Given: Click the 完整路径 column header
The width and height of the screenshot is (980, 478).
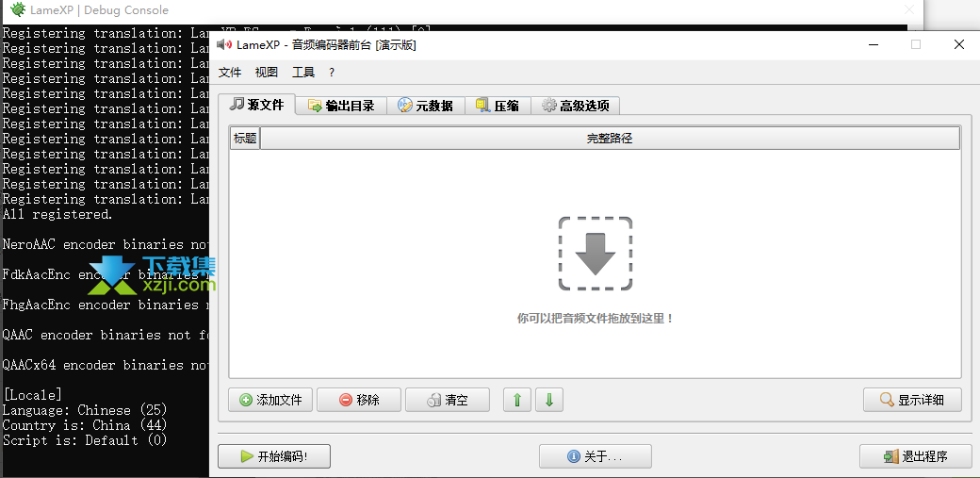Looking at the screenshot, I should click(610, 139).
